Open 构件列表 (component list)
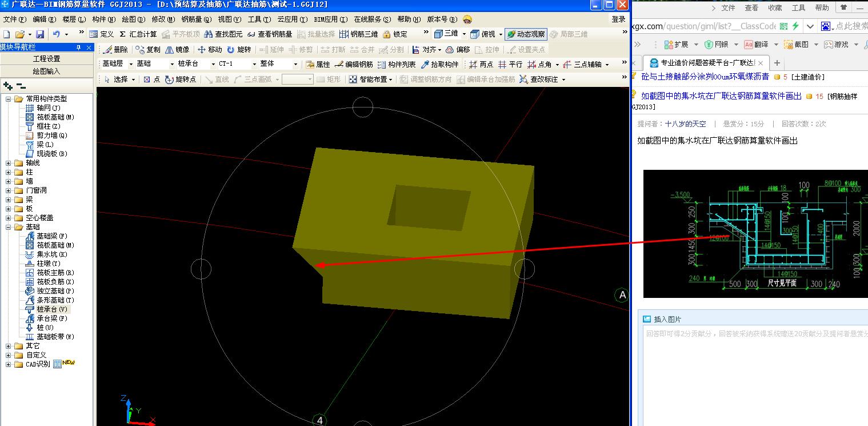The height and width of the screenshot is (426, 868). click(x=397, y=65)
